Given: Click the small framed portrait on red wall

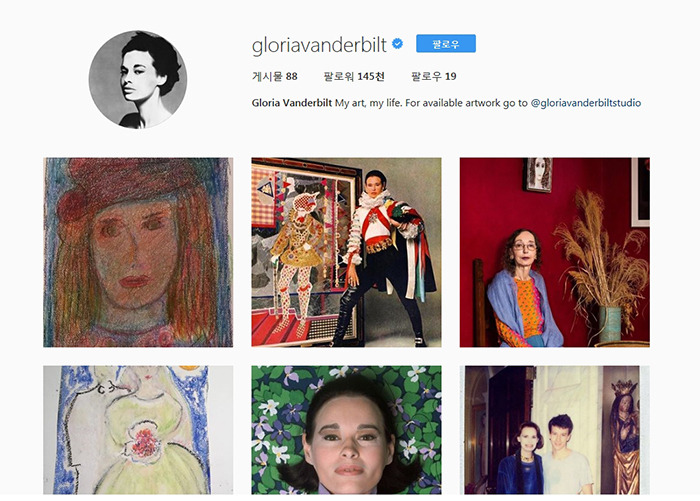Looking at the screenshot, I should pos(538,175).
